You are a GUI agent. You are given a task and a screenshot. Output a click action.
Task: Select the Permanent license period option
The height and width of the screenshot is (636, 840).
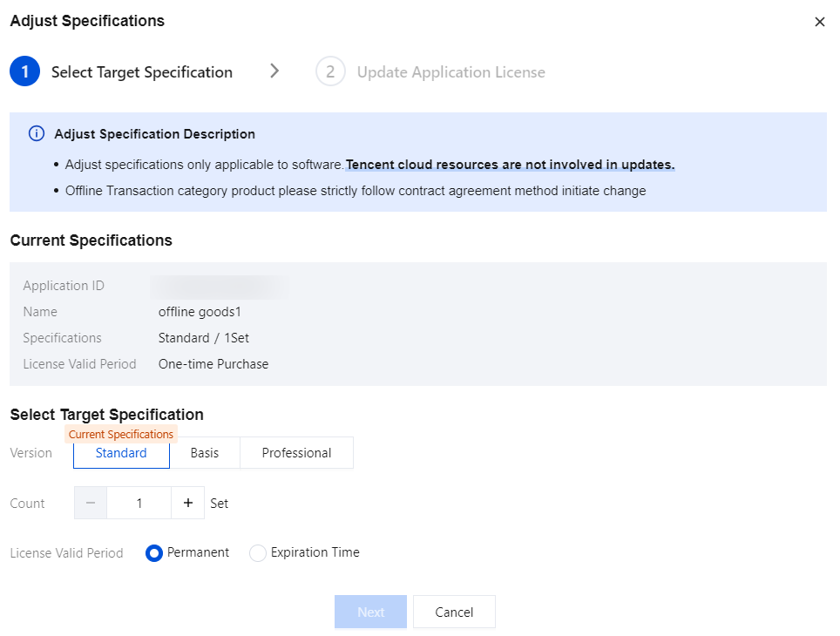click(154, 553)
